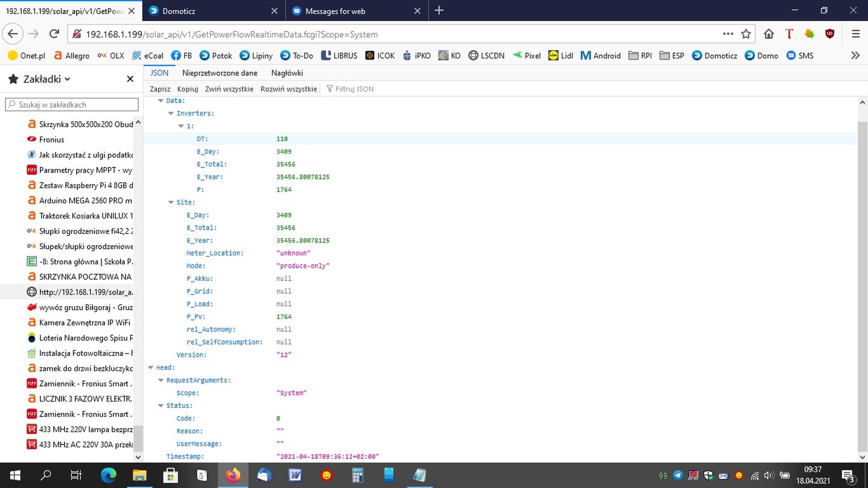Open the Firefox home icon
The width and height of the screenshot is (868, 488).
coord(769,34)
